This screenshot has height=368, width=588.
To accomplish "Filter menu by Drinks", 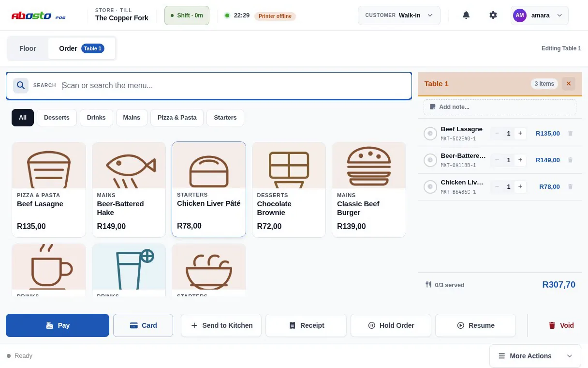I will 96,118.
